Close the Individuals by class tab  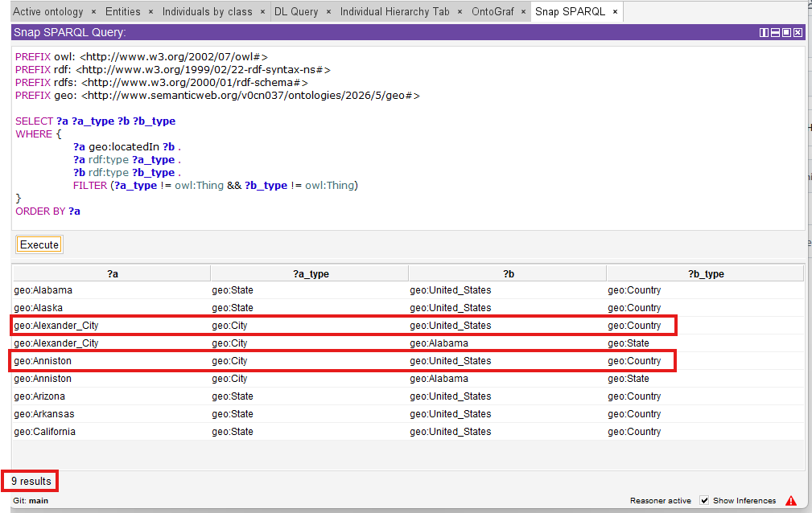(x=262, y=12)
